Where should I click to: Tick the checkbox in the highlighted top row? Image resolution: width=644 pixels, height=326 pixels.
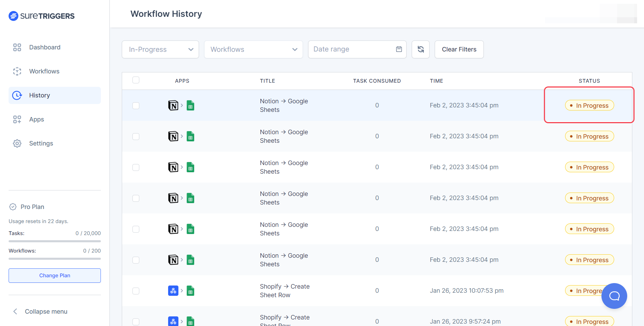[136, 105]
